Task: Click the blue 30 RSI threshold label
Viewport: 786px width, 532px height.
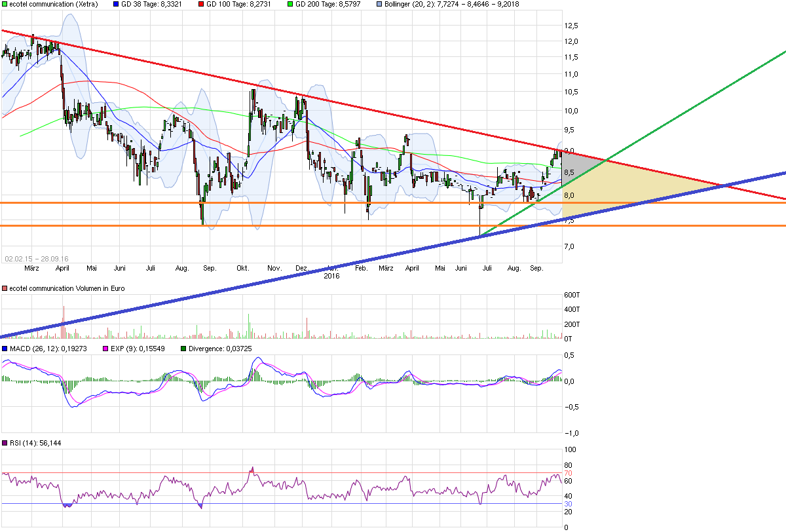Action: click(569, 504)
